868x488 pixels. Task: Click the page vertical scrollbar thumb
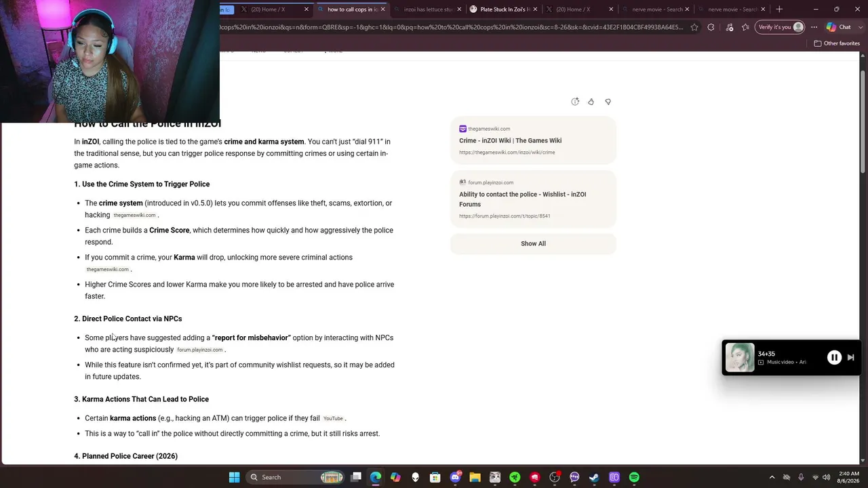[863, 121]
